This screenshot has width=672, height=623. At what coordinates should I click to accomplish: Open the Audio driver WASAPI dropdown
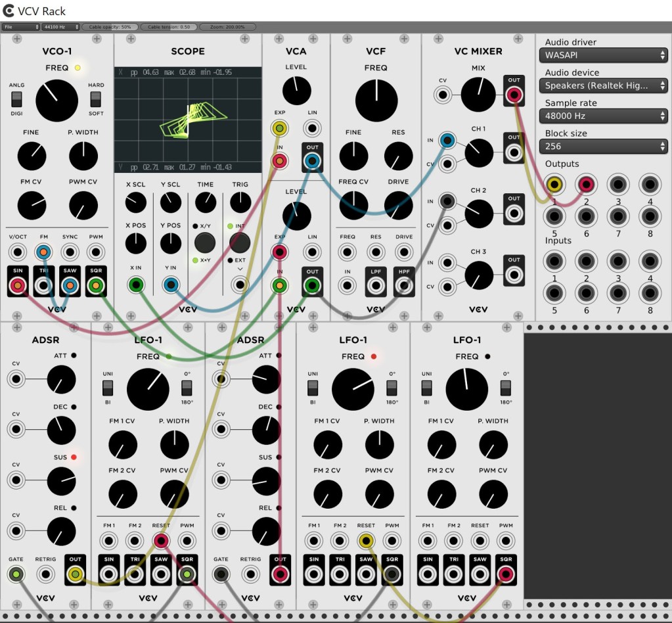(603, 55)
